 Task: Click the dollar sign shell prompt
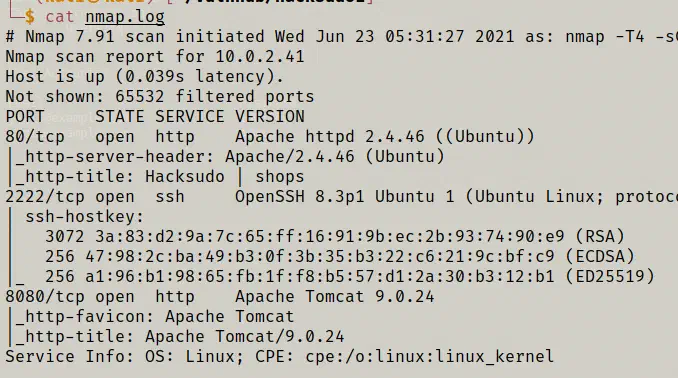pos(29,16)
